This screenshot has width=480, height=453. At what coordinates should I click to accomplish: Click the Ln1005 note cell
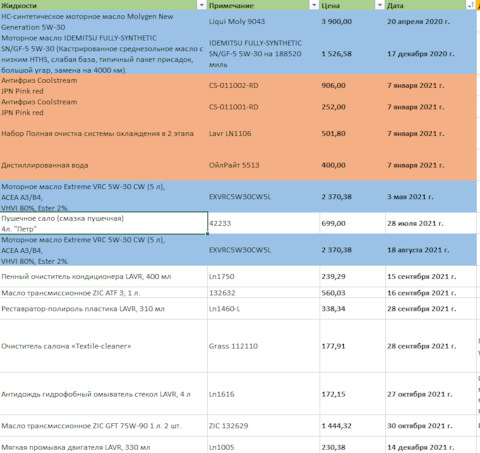pos(263,445)
